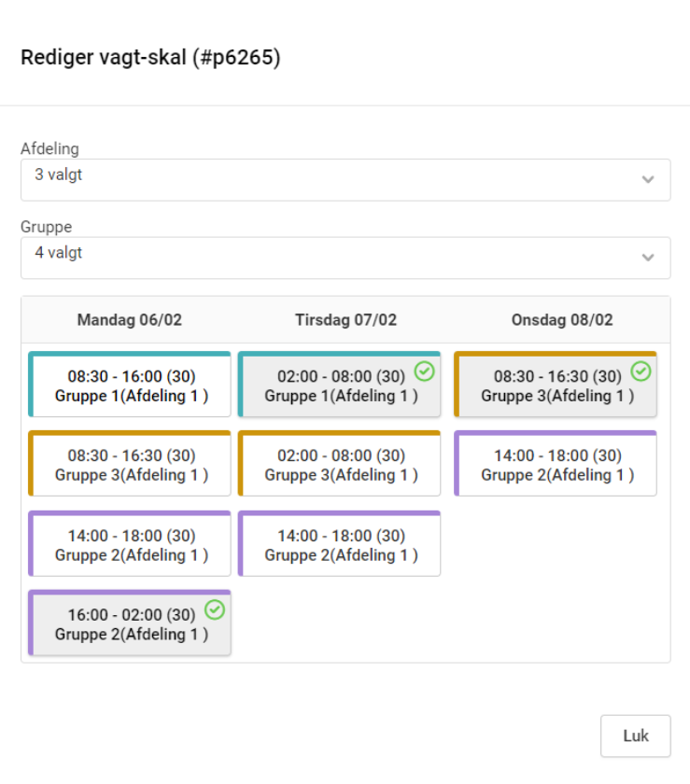
Task: Select Onsdag 14:00 - 18:00 Gruppe 2 shift
Action: point(556,465)
